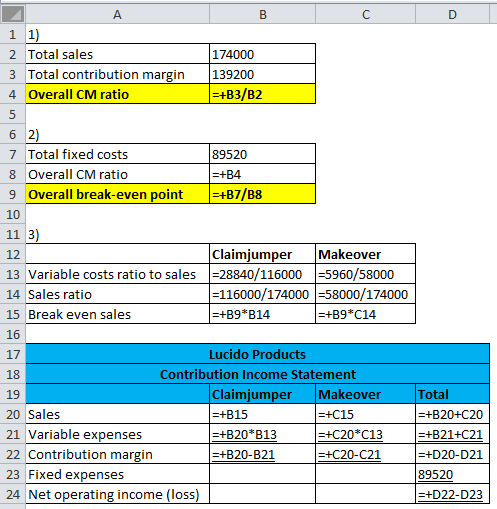Select Sales label in row 20
This screenshot has height=509, width=497.
click(118, 414)
